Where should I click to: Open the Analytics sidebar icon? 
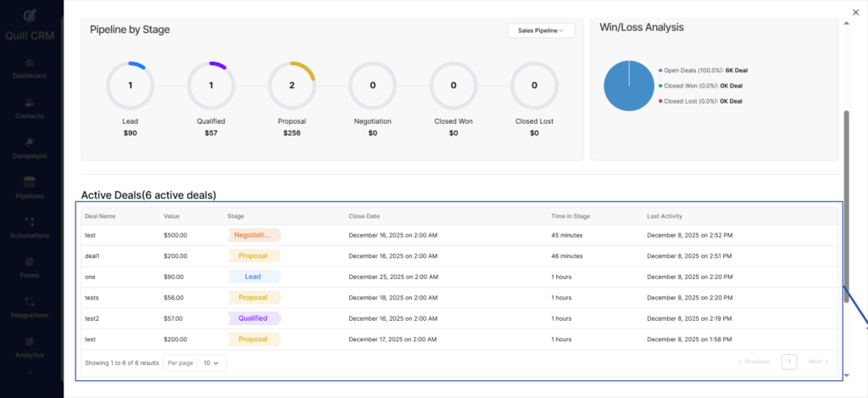30,341
